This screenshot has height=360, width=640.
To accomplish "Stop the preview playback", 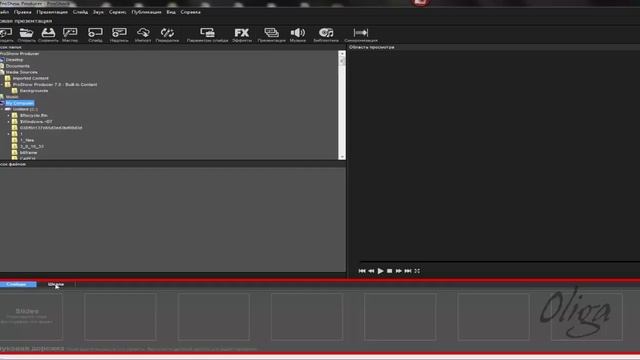I will point(389,271).
